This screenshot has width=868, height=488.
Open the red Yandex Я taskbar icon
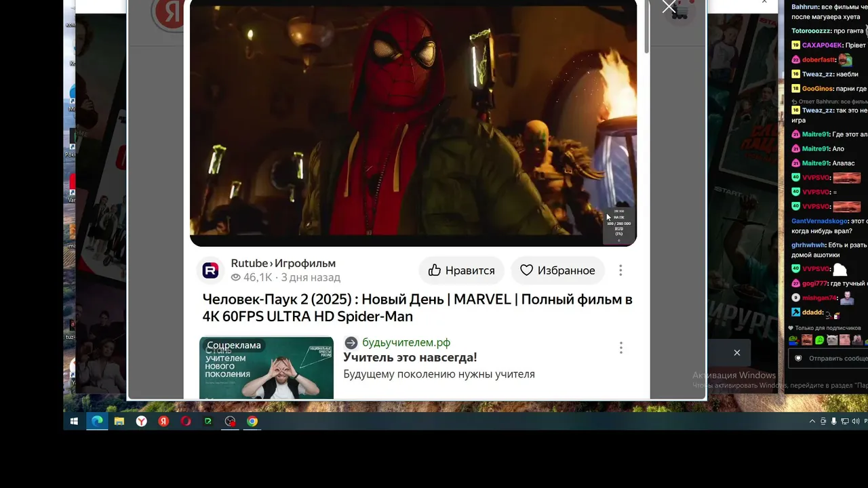tap(163, 422)
